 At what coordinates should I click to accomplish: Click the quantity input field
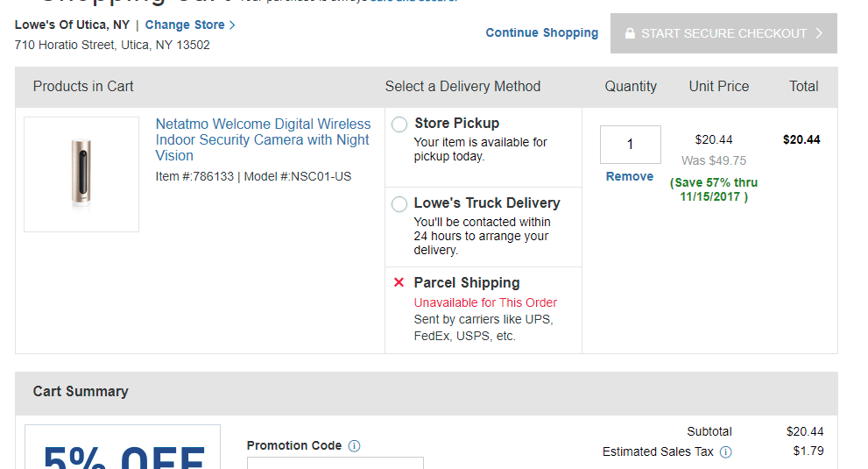(x=630, y=145)
